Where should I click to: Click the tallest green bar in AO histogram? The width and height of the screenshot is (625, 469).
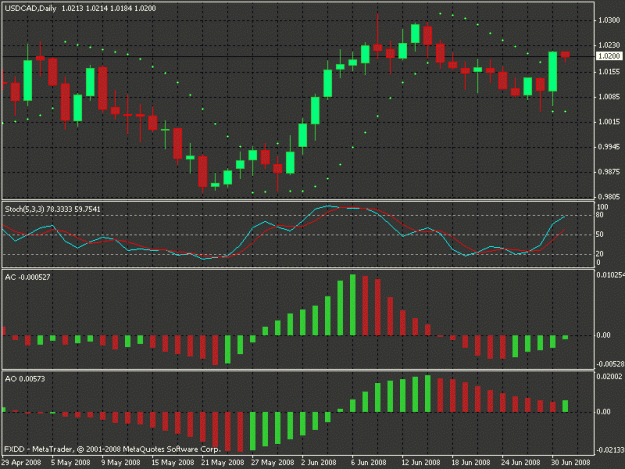point(428,394)
